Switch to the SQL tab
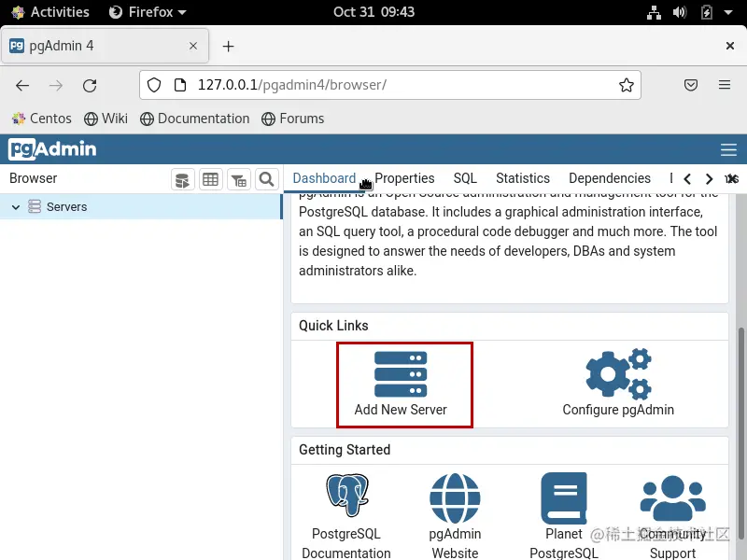The width and height of the screenshot is (747, 560). (465, 178)
